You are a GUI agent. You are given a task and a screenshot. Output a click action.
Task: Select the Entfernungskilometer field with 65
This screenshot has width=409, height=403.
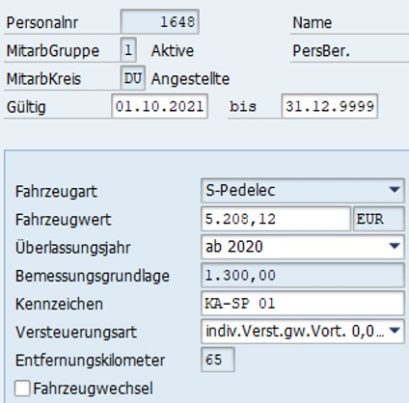tap(218, 359)
